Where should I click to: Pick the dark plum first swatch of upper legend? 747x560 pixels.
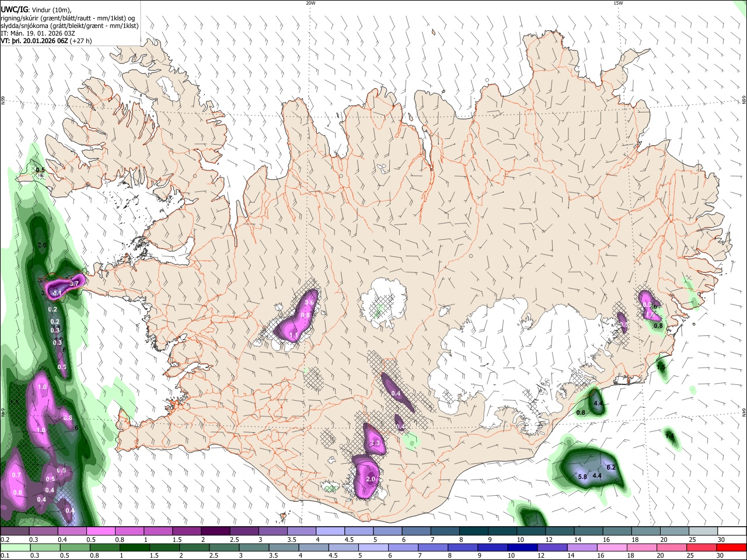point(15,531)
